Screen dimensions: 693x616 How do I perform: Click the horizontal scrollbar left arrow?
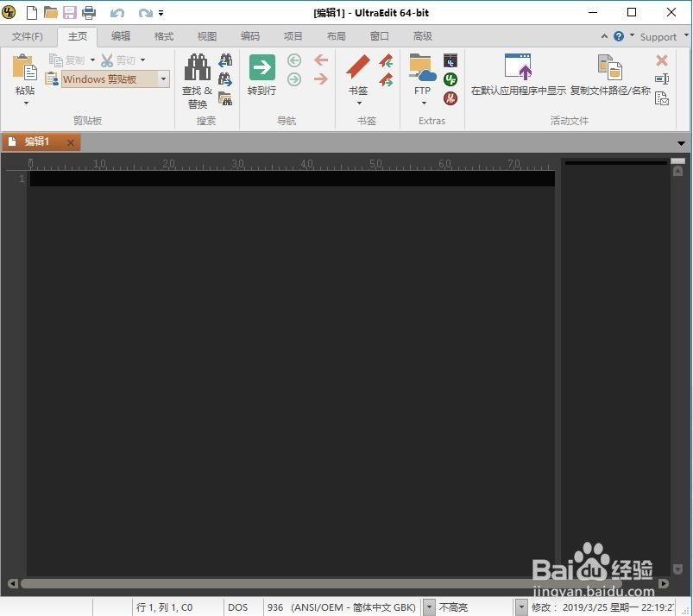pyautogui.click(x=13, y=583)
